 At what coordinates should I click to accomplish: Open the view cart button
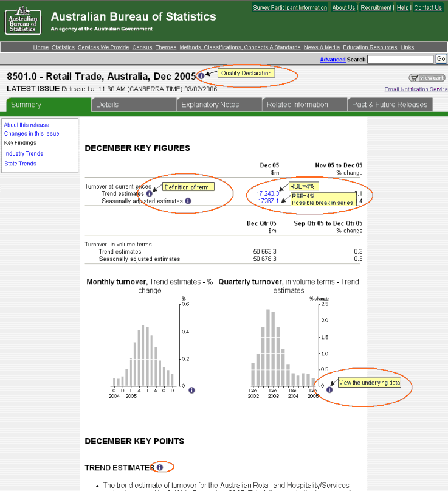click(427, 78)
